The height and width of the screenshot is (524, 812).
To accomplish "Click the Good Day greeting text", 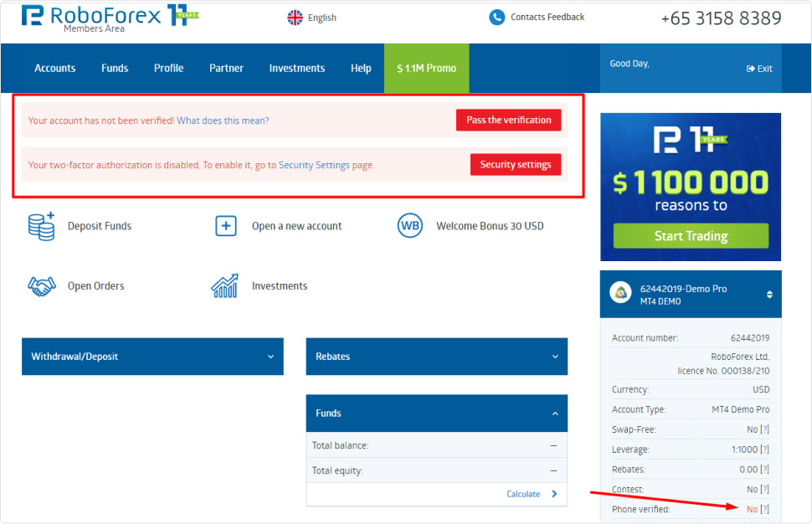I will click(630, 64).
